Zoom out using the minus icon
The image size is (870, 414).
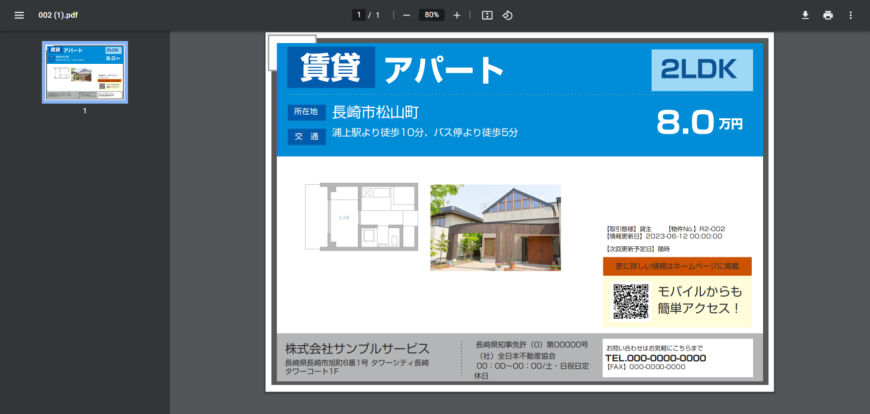(x=407, y=15)
